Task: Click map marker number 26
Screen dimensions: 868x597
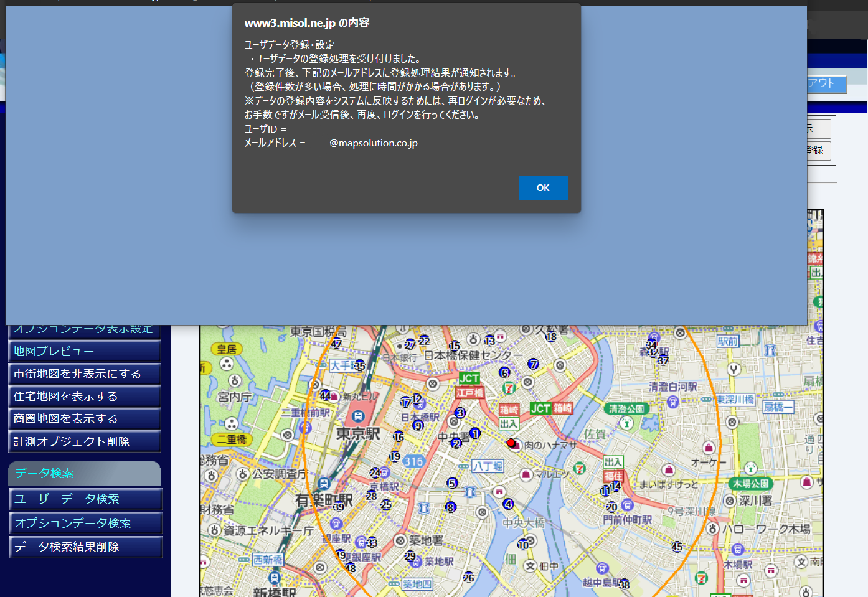Action: pos(468,578)
